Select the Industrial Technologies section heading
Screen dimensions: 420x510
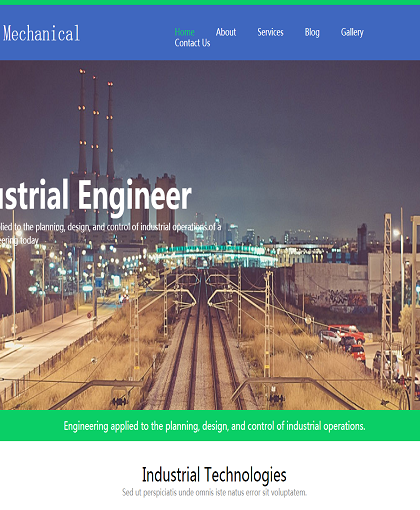point(214,474)
